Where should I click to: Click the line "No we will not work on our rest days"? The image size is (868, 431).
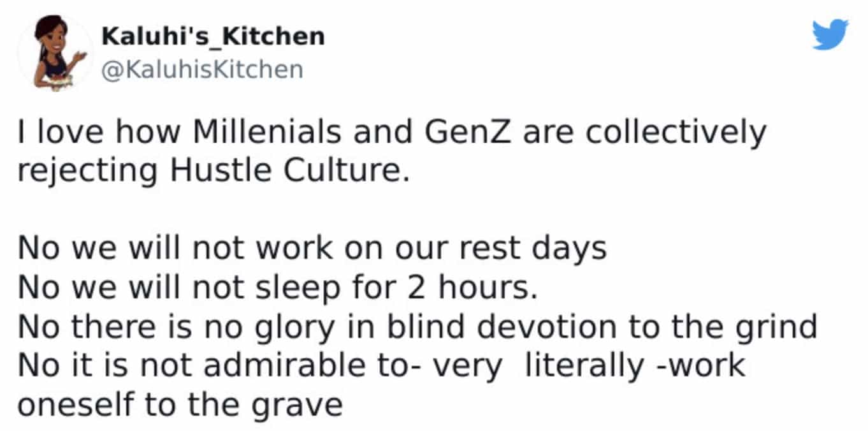[312, 249]
